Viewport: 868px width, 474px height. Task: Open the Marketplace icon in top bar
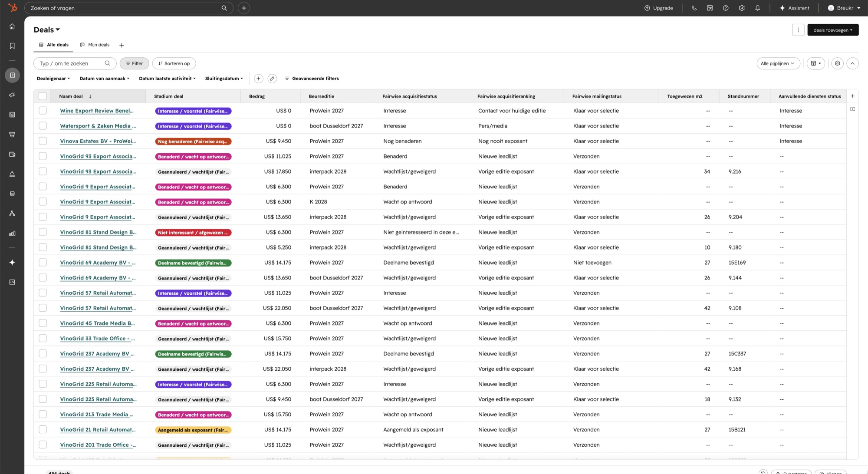(x=710, y=8)
